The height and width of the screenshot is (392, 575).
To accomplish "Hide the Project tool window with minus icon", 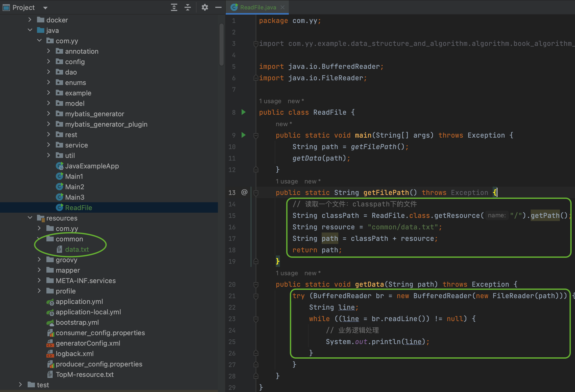I will 218,7.
